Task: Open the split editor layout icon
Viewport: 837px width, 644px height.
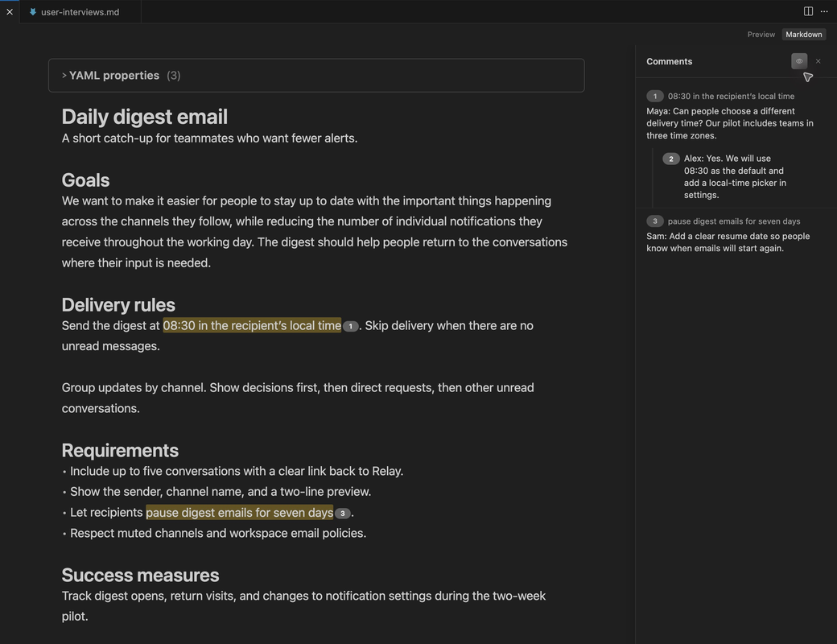Action: tap(808, 11)
